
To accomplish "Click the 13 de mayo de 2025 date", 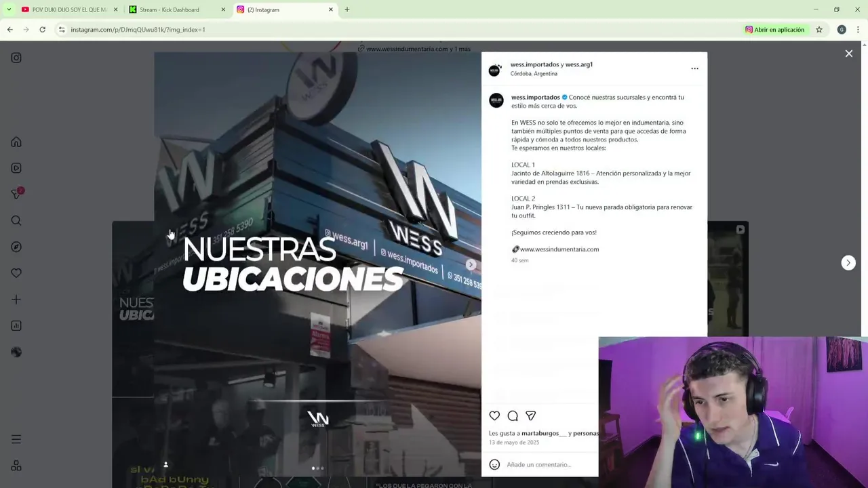I will pyautogui.click(x=514, y=443).
